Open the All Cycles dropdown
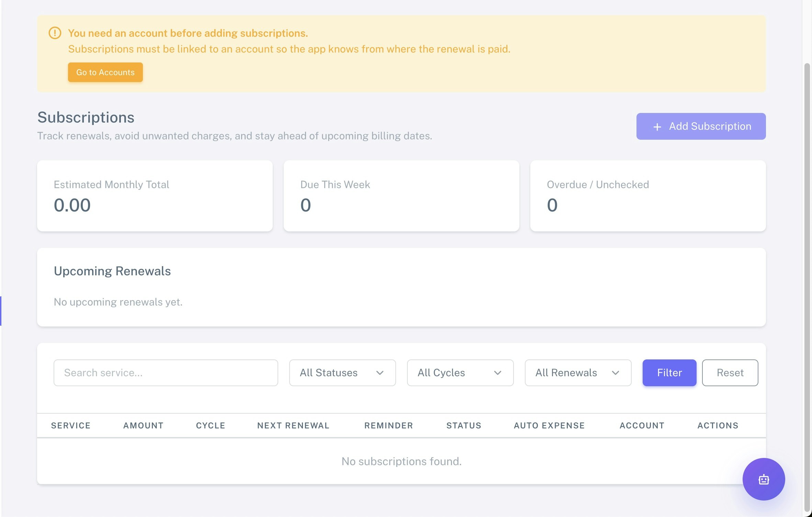Image resolution: width=812 pixels, height=517 pixels. tap(460, 372)
